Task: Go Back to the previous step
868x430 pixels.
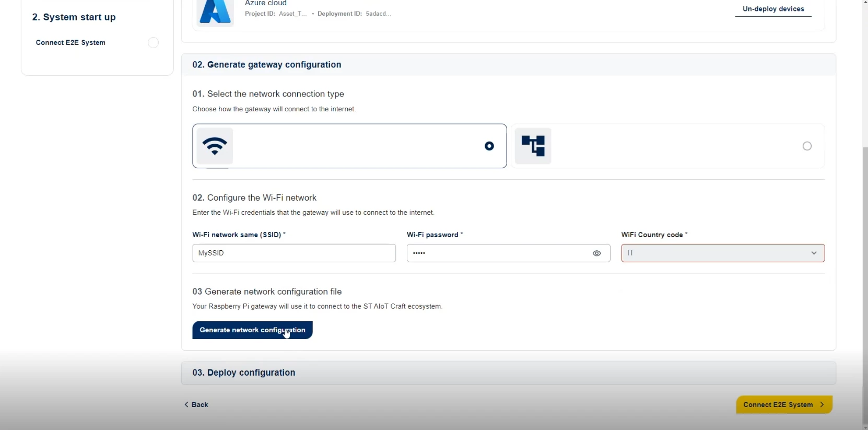Action: [x=196, y=404]
